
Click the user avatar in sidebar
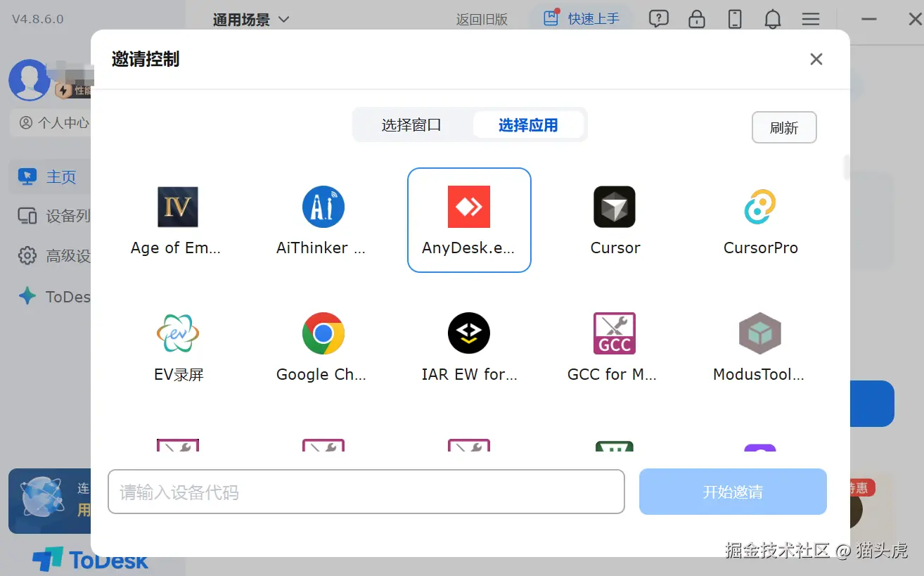click(30, 79)
